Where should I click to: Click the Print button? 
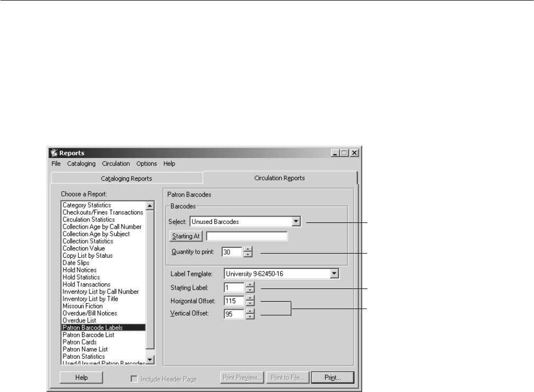333,377
